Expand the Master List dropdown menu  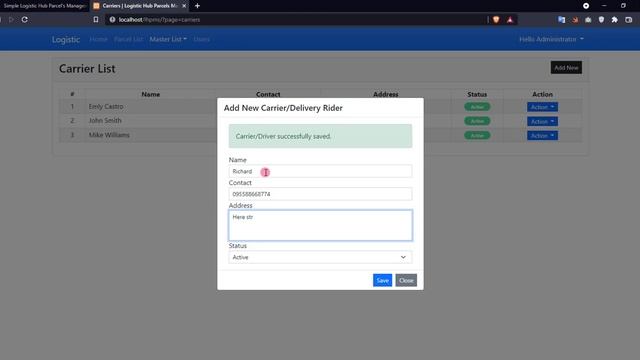[168, 39]
